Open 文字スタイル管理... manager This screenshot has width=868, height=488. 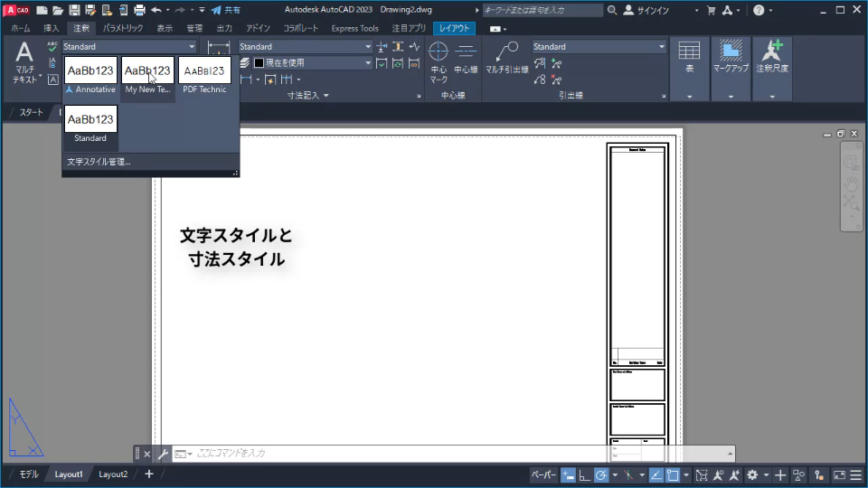point(99,162)
